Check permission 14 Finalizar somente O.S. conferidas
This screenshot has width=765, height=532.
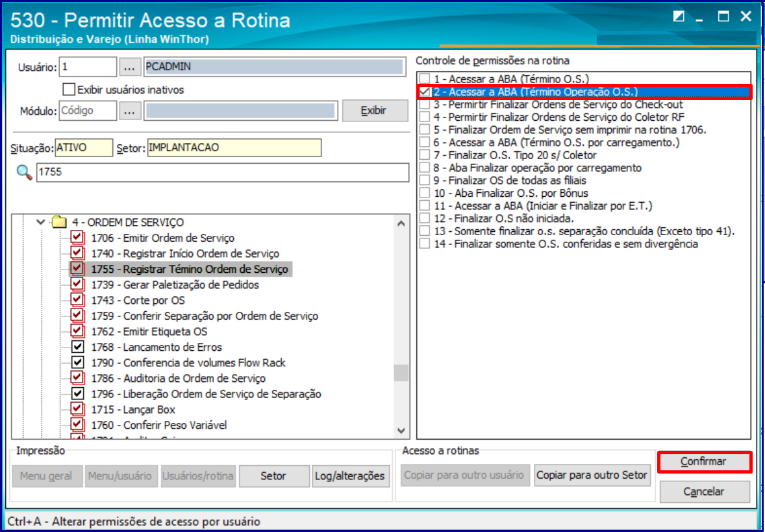coord(425,244)
